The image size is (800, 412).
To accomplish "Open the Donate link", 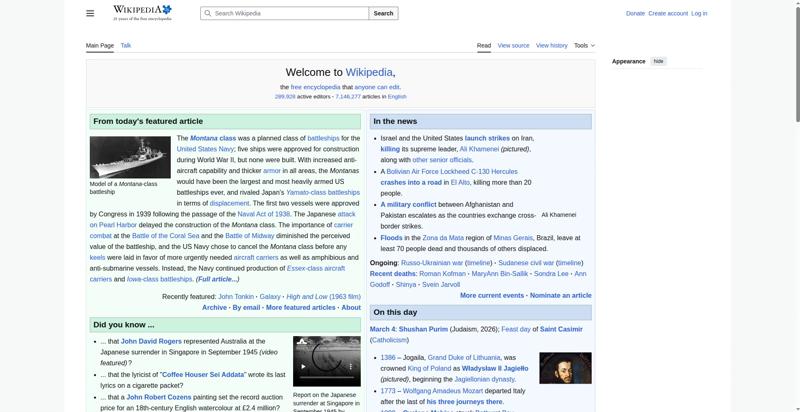I will click(x=635, y=13).
